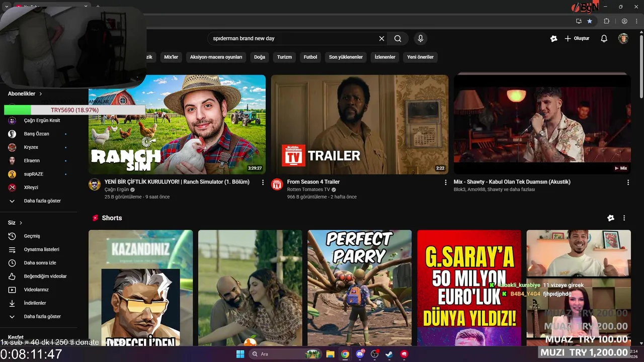The image size is (644, 362).
Task: Open the Siz section chevron
Action: (x=21, y=223)
